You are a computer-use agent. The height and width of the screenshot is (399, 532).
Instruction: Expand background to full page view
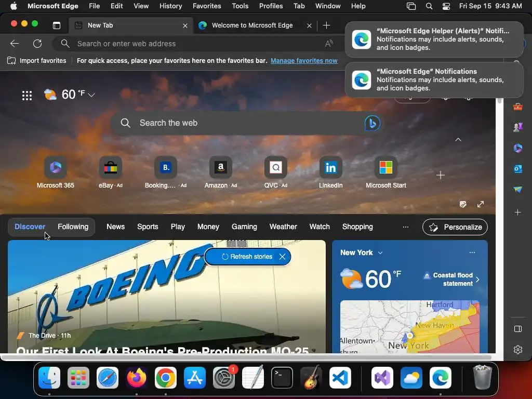pos(481,204)
